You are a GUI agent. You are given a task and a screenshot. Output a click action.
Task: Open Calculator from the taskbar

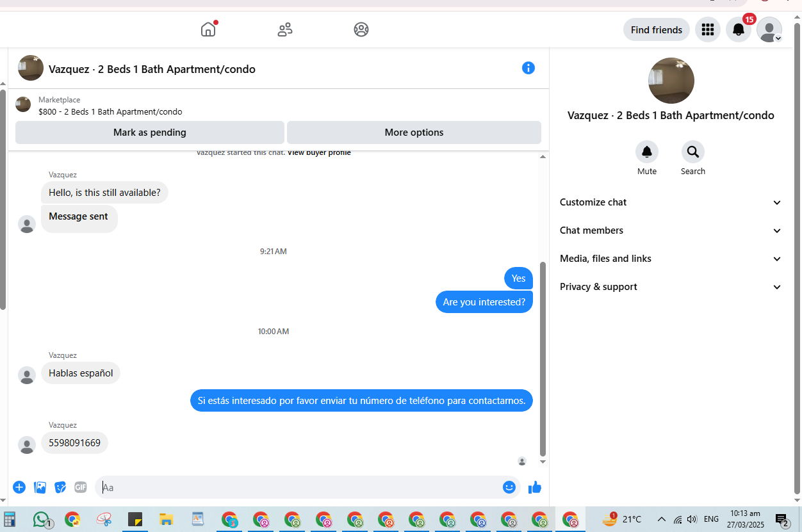(10, 519)
